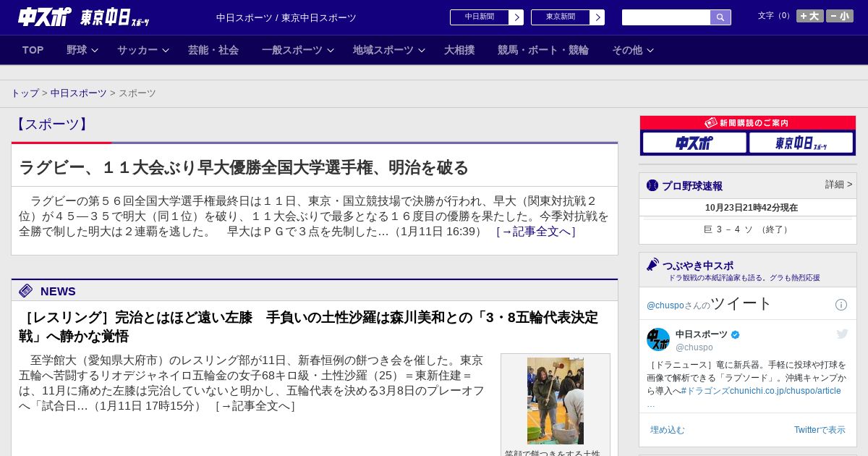Click the arrow beside 東京新聞
This screenshot has height=456, width=868.
pyautogui.click(x=597, y=17)
